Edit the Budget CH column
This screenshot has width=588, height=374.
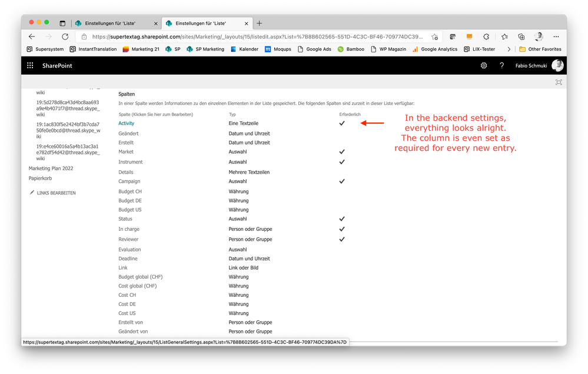click(x=130, y=191)
